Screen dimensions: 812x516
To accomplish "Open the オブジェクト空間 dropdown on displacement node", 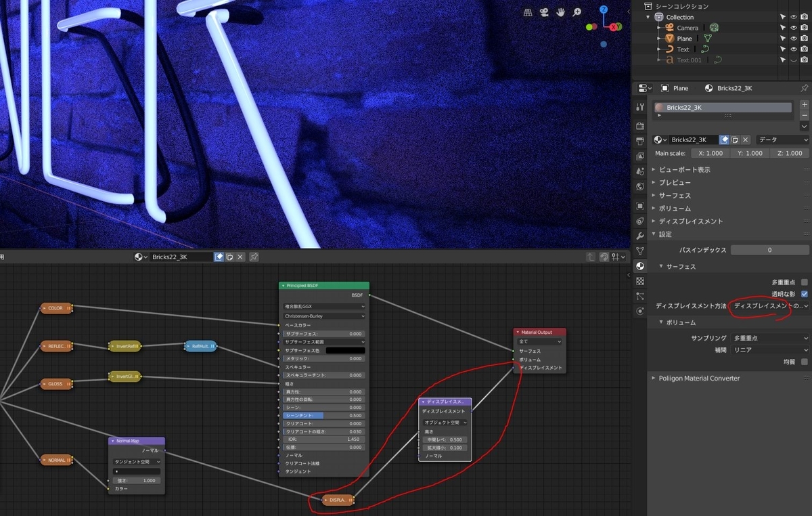I will pyautogui.click(x=445, y=423).
